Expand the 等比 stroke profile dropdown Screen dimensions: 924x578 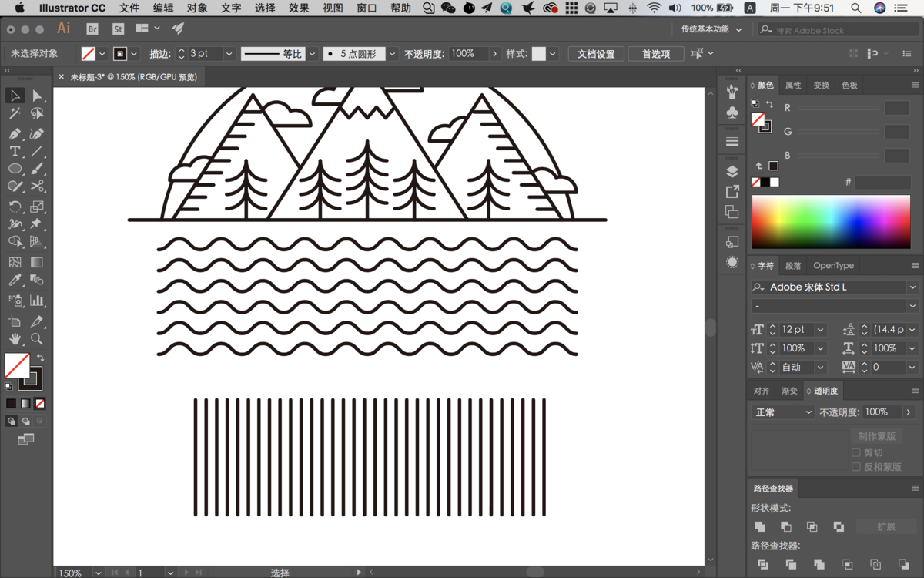[x=312, y=53]
